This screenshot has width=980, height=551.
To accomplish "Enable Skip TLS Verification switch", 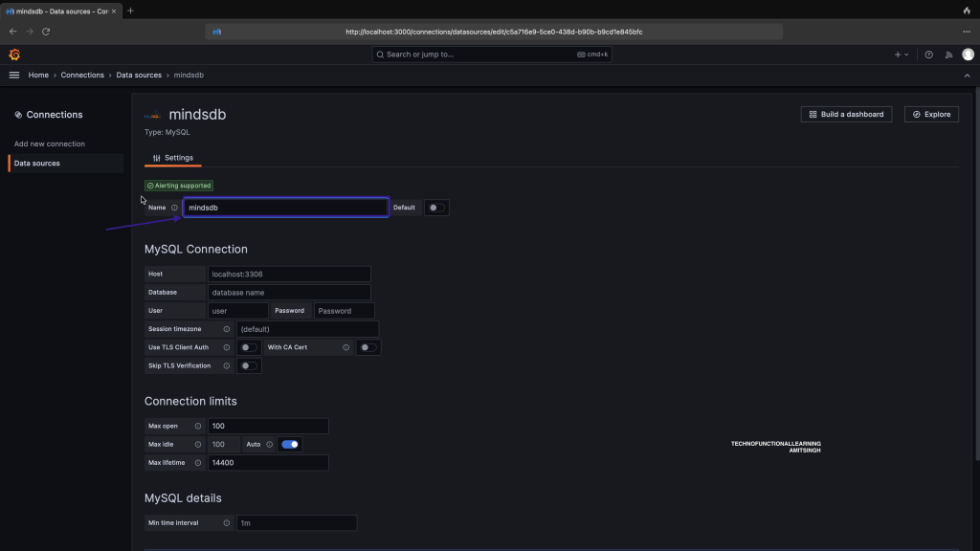I will (x=248, y=365).
